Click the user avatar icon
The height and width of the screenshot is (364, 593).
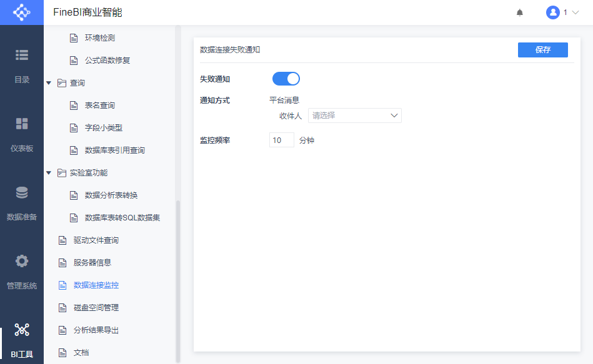point(552,12)
